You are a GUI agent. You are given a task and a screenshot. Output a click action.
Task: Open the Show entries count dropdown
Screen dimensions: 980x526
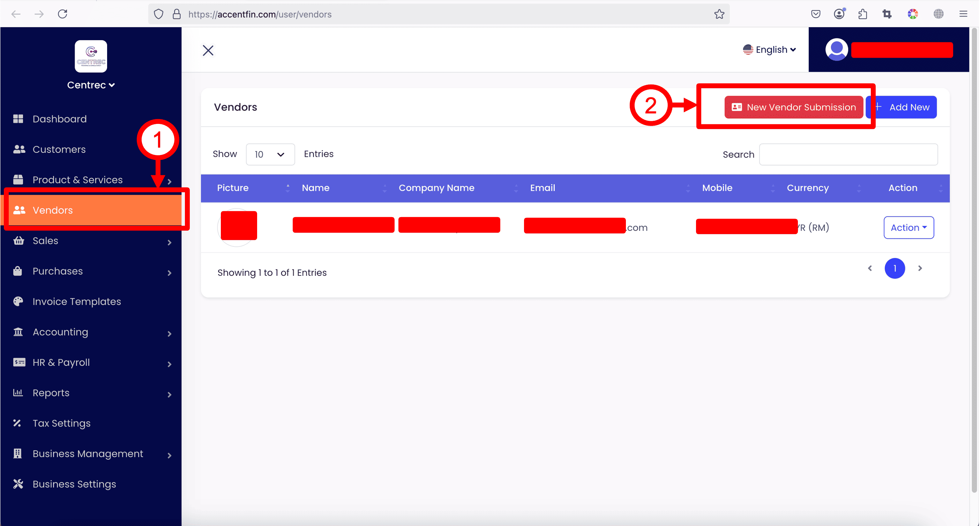pyautogui.click(x=270, y=154)
